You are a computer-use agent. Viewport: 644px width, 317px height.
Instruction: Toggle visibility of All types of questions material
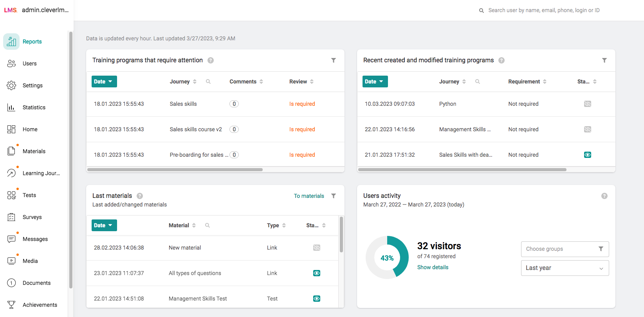(317, 273)
